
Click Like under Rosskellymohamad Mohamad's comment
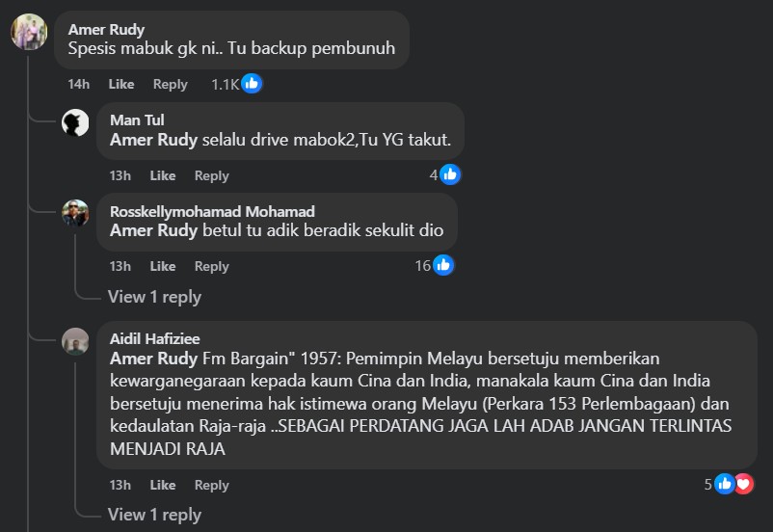pyautogui.click(x=163, y=266)
